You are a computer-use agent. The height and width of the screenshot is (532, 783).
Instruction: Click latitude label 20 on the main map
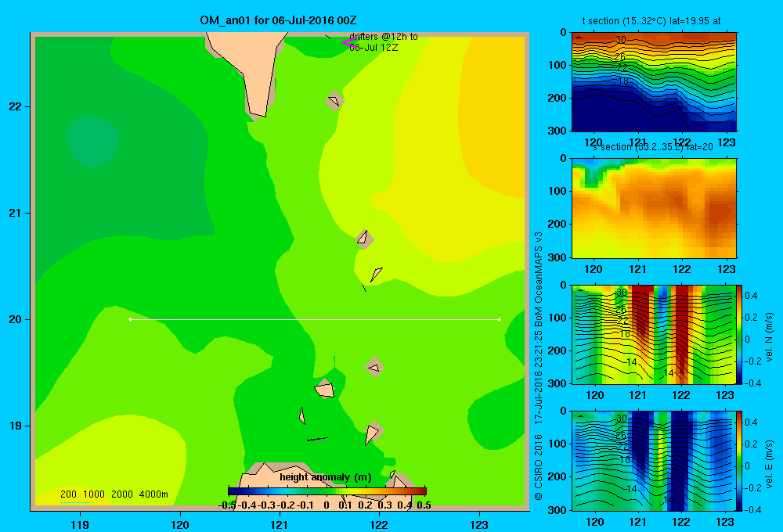pyautogui.click(x=16, y=319)
